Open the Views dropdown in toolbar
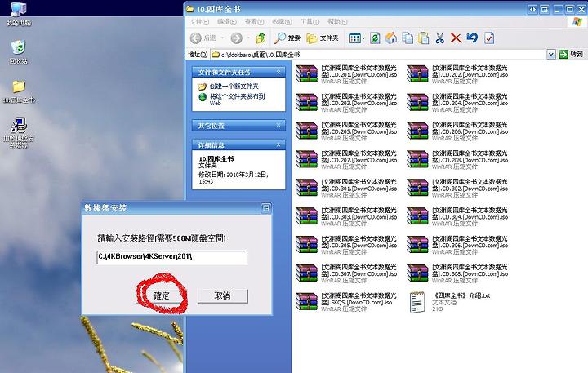588x373 pixels. click(x=356, y=38)
